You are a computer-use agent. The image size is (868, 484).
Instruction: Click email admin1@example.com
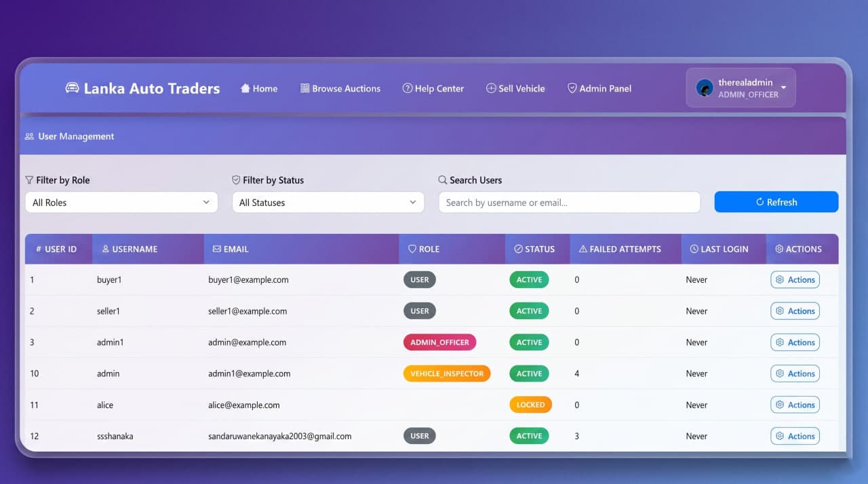[x=250, y=374]
